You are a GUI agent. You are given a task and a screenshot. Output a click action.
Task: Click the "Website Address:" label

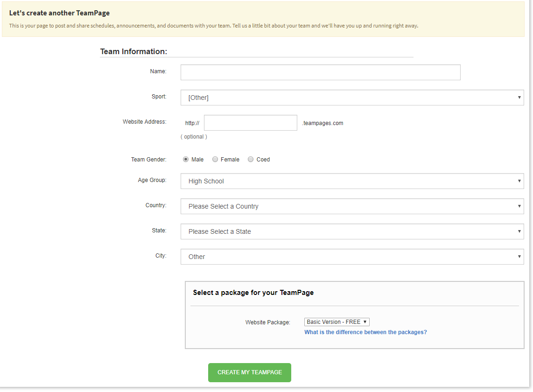(144, 122)
